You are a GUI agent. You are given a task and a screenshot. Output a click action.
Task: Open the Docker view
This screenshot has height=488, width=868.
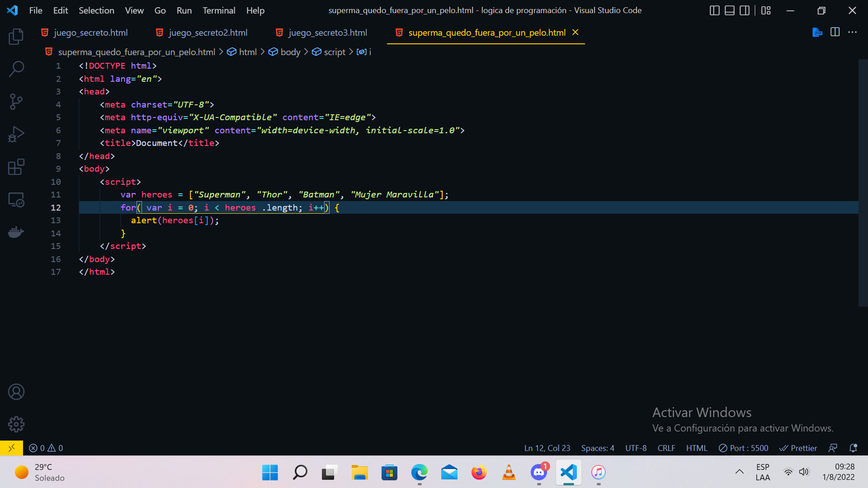16,232
